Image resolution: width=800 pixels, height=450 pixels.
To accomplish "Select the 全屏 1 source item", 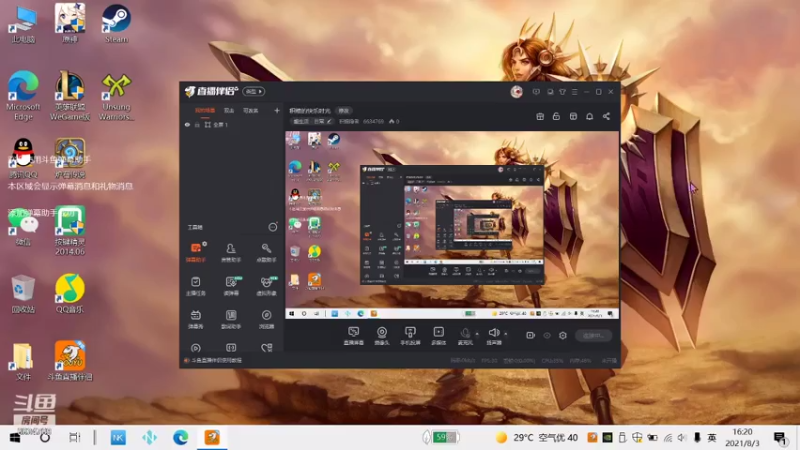I will tap(232, 124).
